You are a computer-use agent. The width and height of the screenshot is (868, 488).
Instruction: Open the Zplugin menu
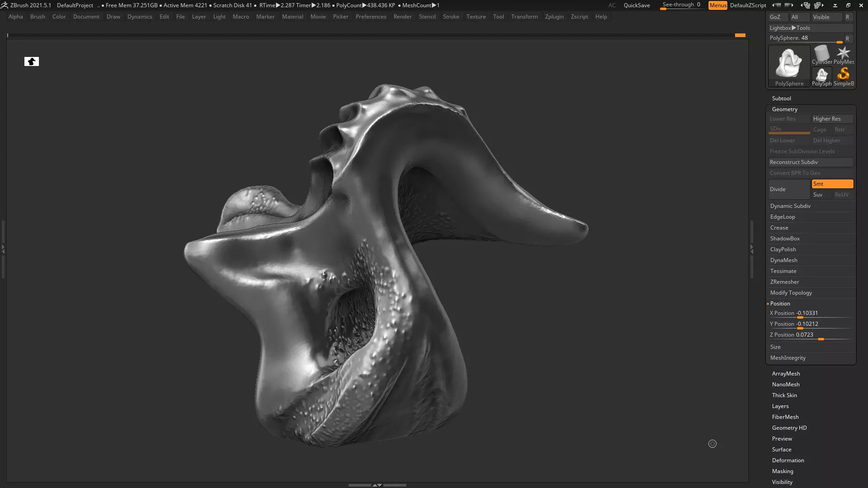coord(554,17)
